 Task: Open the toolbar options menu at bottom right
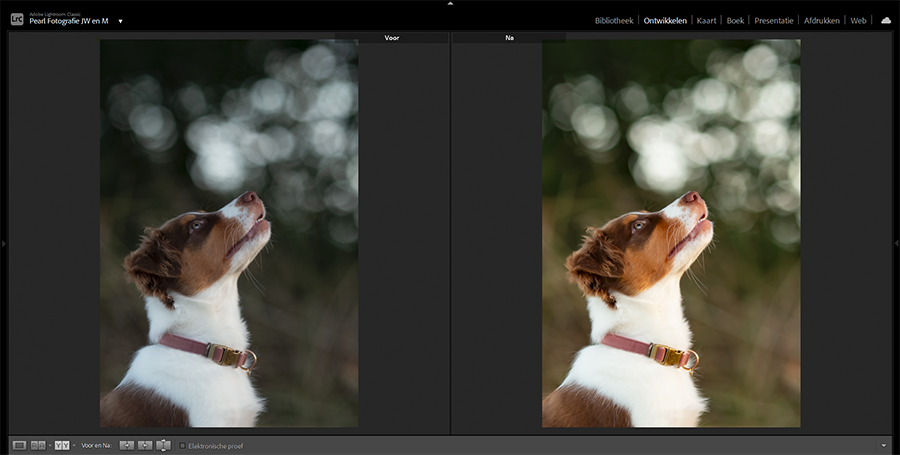tap(884, 446)
